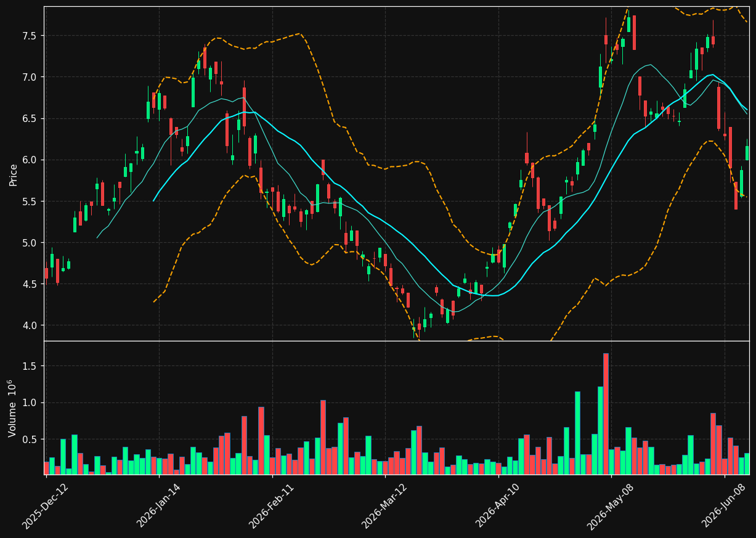Click the 2026-Mar-12 date label
This screenshot has height=538, width=756.
(x=384, y=505)
